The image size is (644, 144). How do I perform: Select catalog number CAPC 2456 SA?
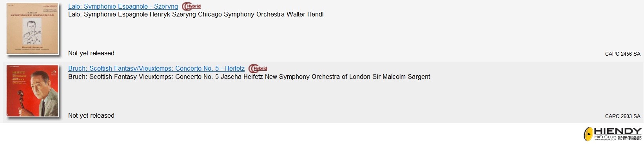click(x=622, y=54)
